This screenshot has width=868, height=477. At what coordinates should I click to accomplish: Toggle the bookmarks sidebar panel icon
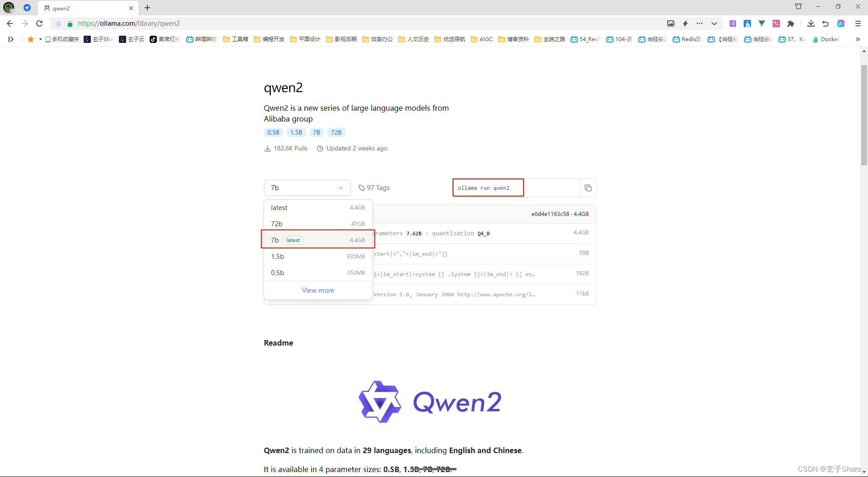pyautogui.click(x=11, y=39)
